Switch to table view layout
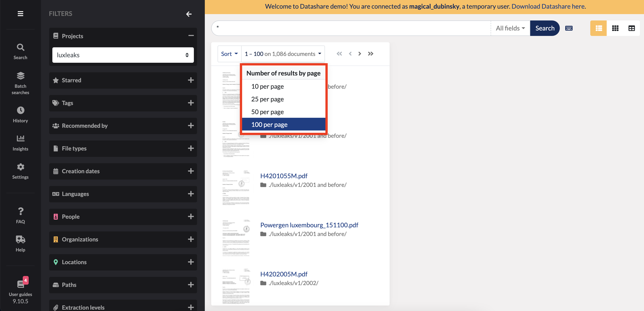This screenshot has width=644, height=311. click(631, 28)
